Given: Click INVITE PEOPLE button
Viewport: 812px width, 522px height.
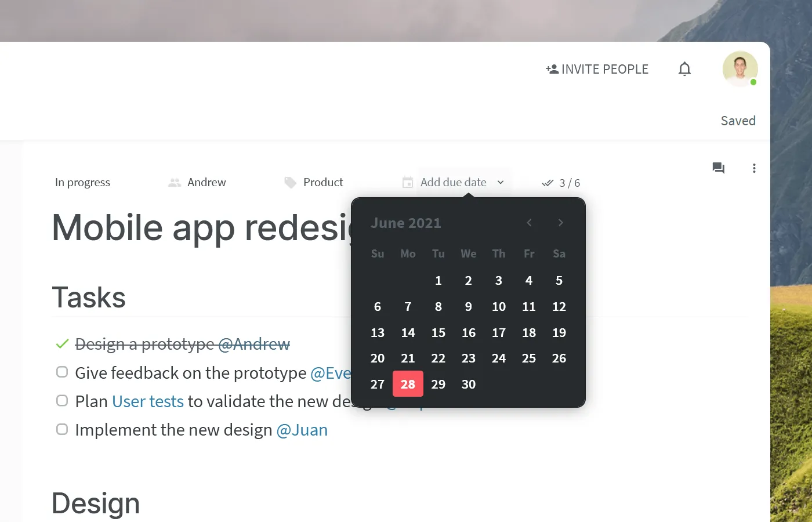Looking at the screenshot, I should (597, 69).
